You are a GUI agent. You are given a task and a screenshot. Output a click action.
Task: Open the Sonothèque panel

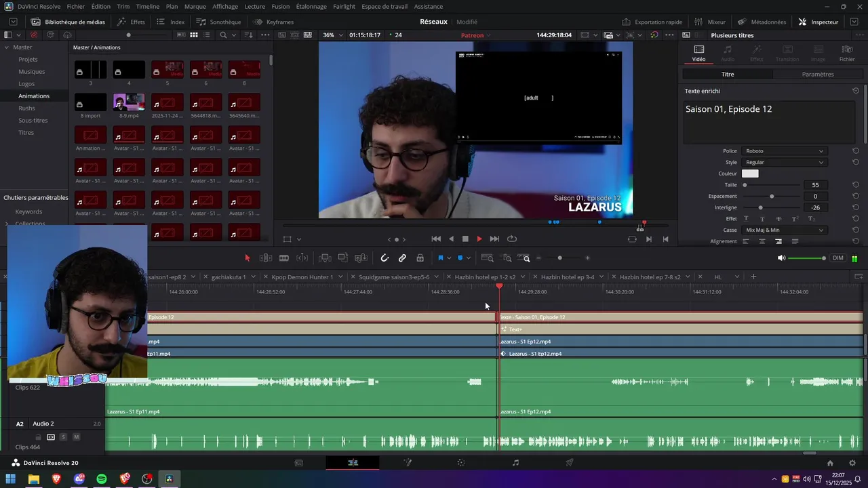pos(219,22)
